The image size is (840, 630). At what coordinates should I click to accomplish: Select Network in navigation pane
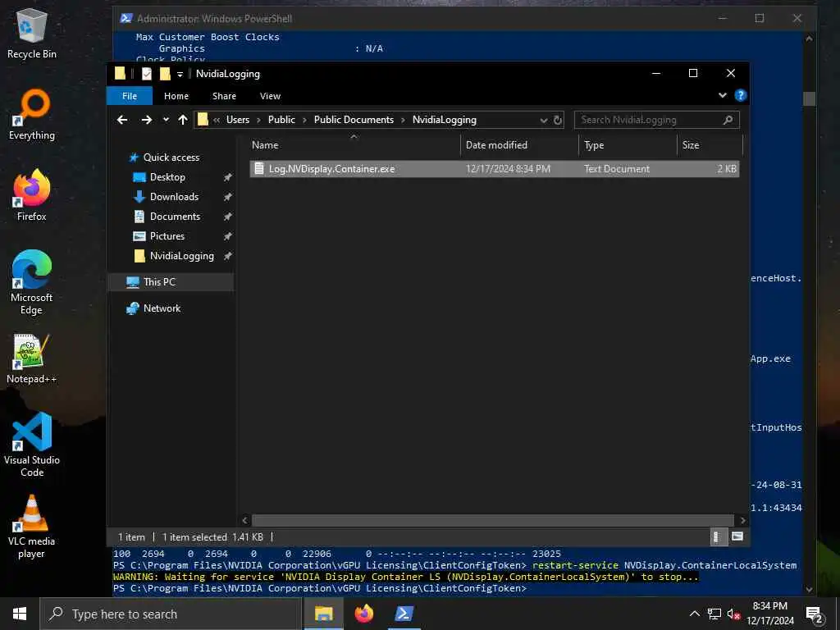coord(162,308)
